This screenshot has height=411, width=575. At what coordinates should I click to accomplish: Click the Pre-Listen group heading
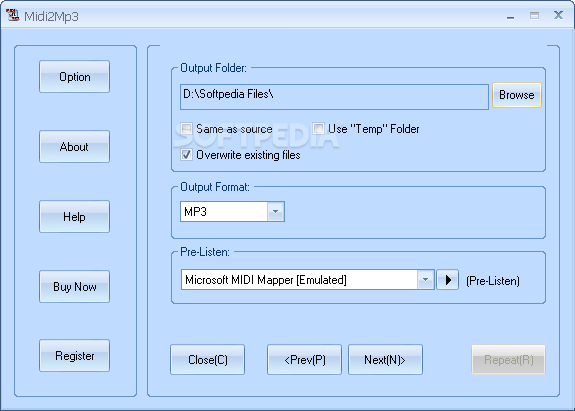point(205,252)
